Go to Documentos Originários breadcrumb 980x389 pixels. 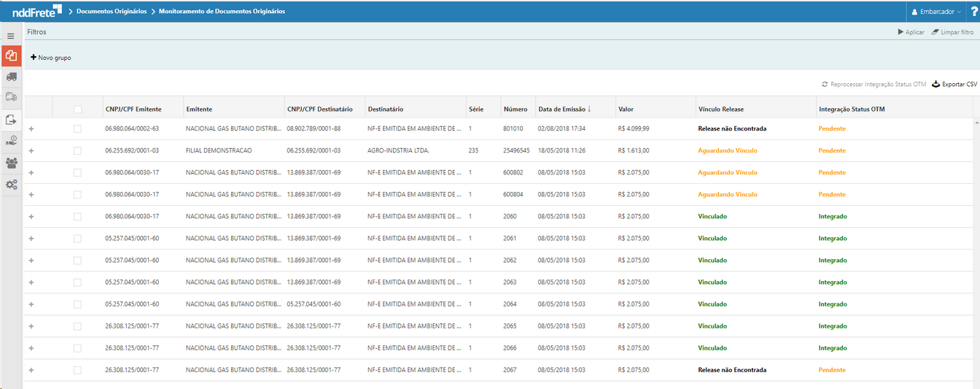coord(112,12)
